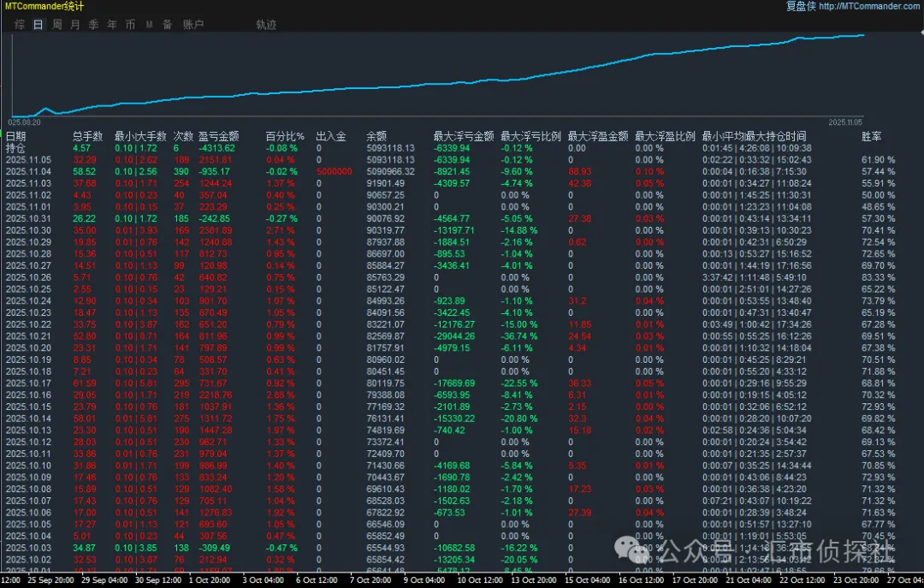Open the 账户 account tab
The image size is (924, 588).
click(193, 25)
